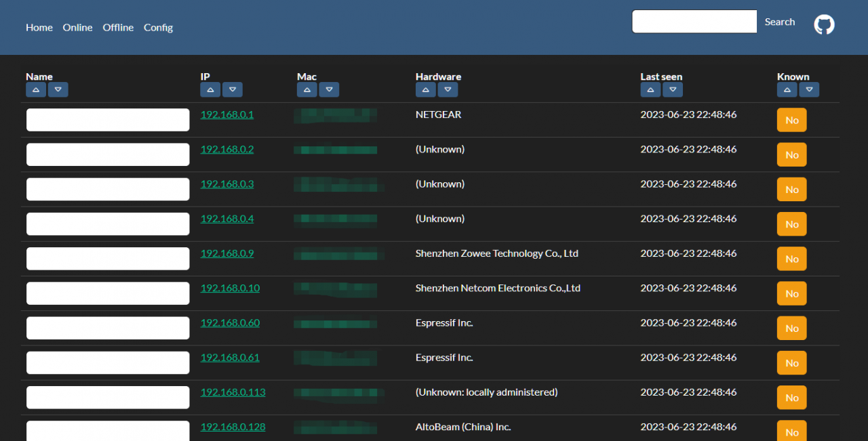The image size is (868, 441).
Task: Open IP link 192.168.0.10
Action: 230,288
